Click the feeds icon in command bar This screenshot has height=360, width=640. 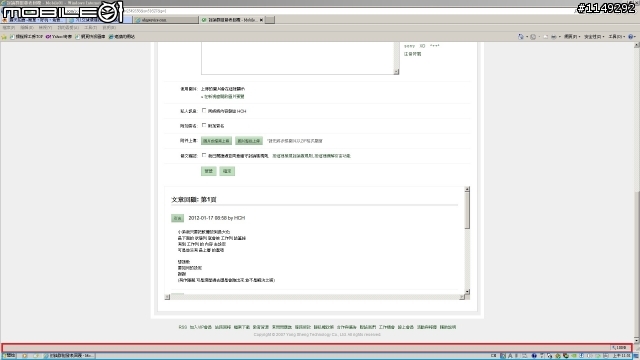533,37
